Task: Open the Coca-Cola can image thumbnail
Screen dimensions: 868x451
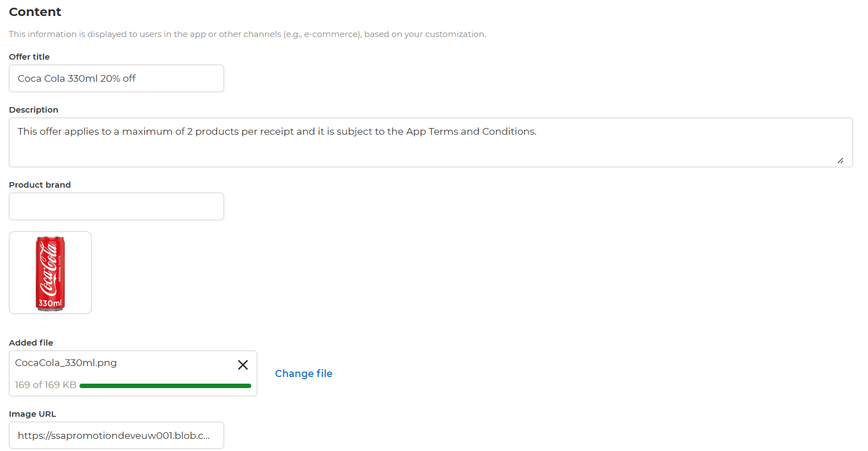Action: coord(50,273)
